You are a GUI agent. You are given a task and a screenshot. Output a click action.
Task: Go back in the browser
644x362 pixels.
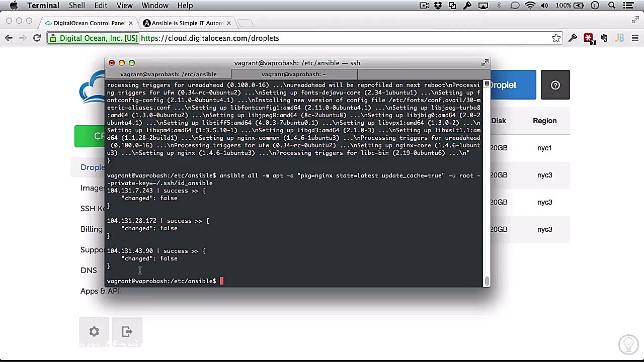coord(9,38)
